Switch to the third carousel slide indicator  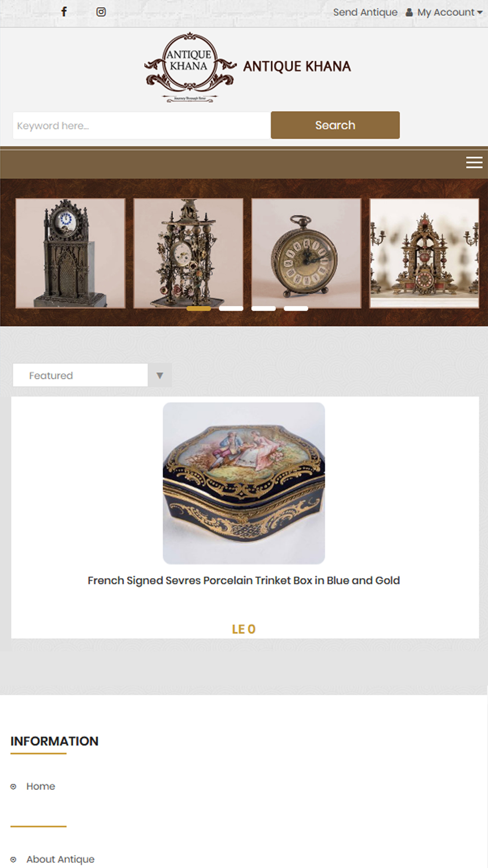[x=264, y=309]
